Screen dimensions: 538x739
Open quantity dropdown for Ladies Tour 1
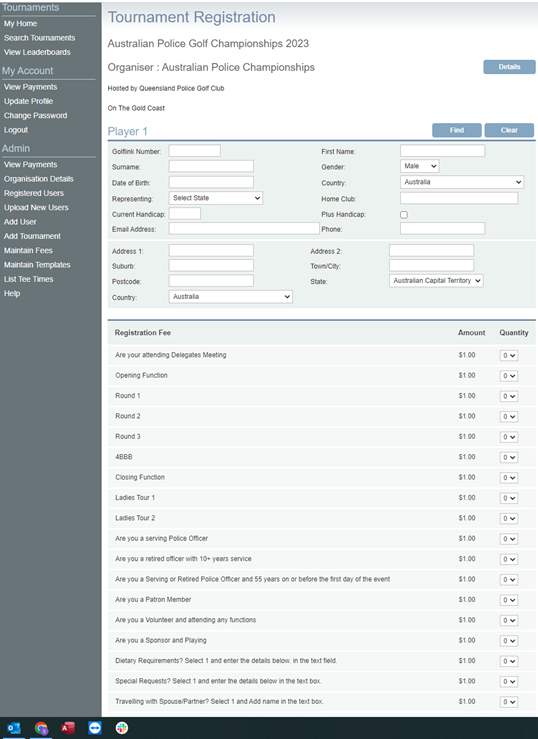[509, 498]
